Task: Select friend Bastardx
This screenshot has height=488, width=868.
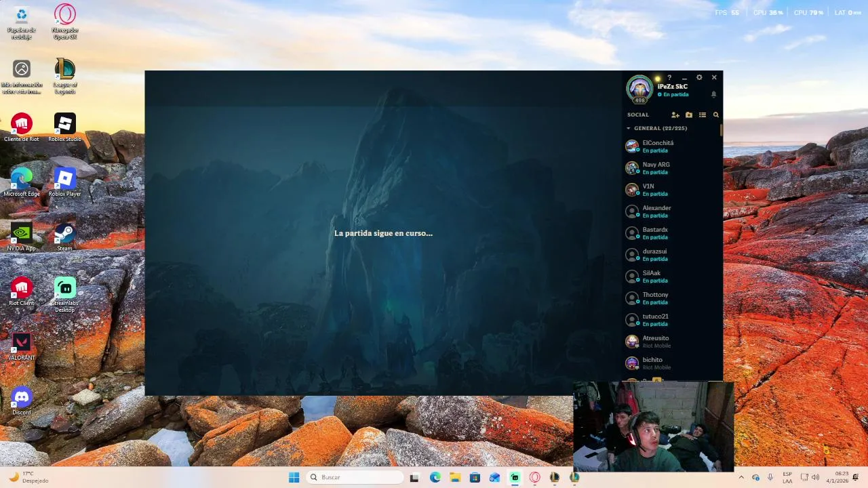Action: [x=671, y=233]
